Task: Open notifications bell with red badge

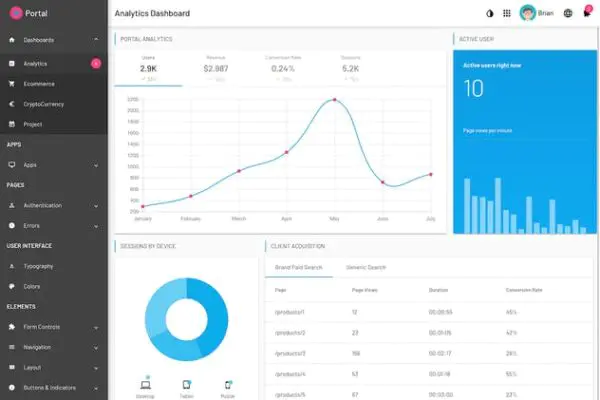Action: pos(587,12)
